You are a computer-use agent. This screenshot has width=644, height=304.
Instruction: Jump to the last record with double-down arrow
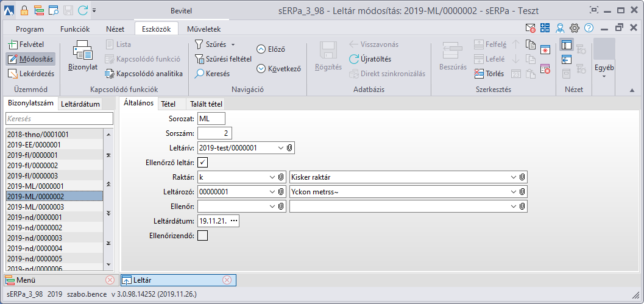tap(108, 243)
